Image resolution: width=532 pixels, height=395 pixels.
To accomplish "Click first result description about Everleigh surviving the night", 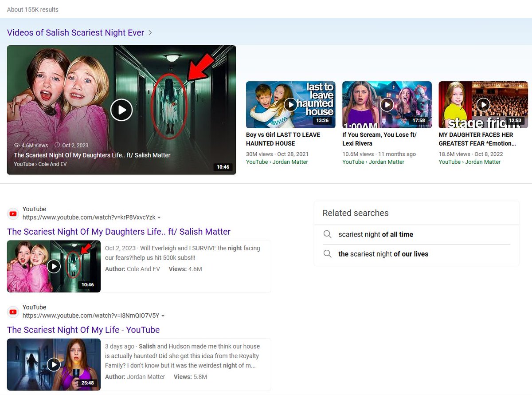I will point(183,253).
